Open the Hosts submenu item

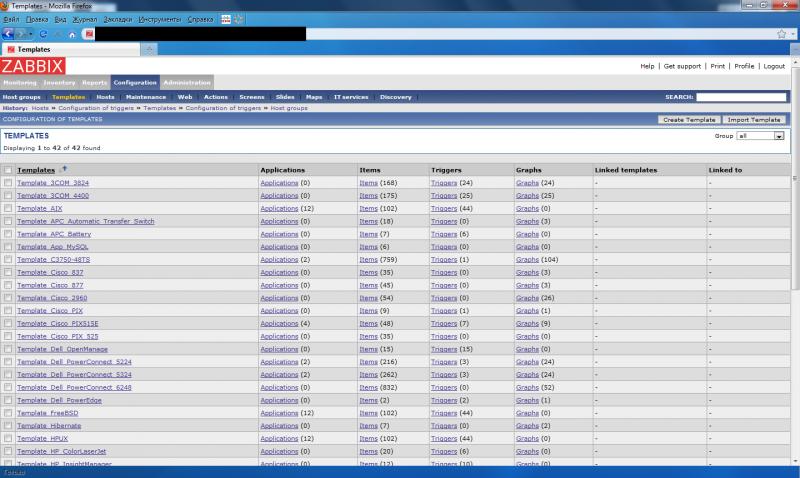(103, 97)
